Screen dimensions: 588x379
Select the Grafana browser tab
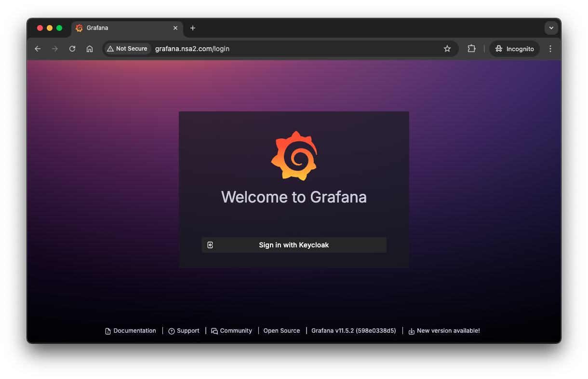click(127, 28)
